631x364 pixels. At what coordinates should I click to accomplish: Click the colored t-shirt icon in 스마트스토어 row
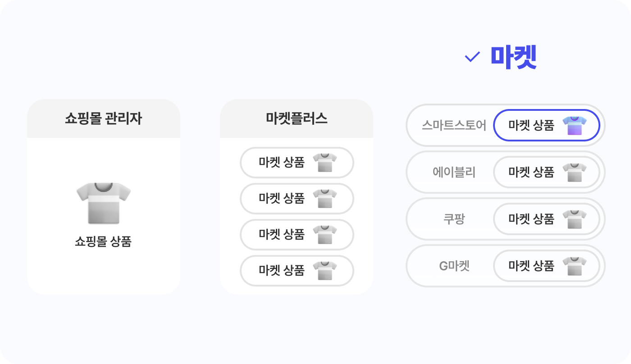pos(575,126)
